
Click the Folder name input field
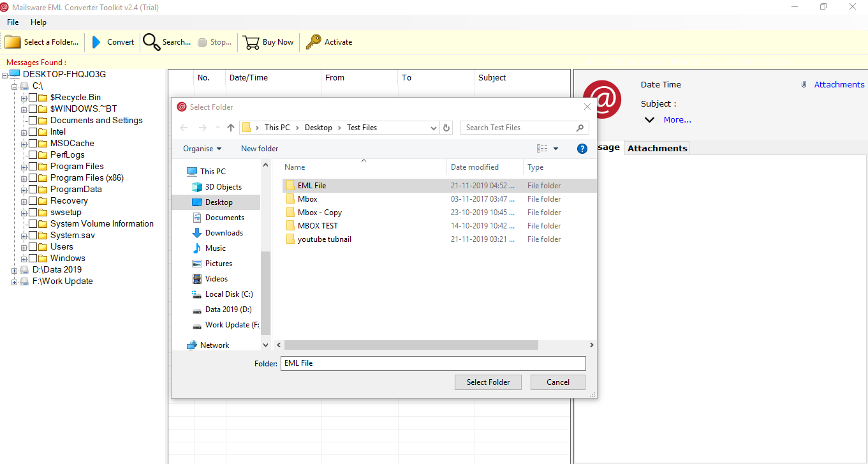tap(433, 363)
